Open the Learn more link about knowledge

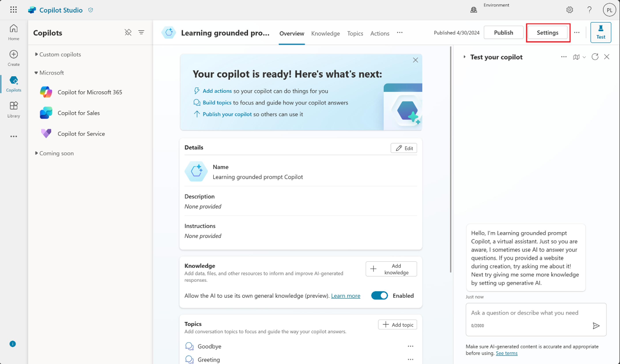(x=345, y=296)
